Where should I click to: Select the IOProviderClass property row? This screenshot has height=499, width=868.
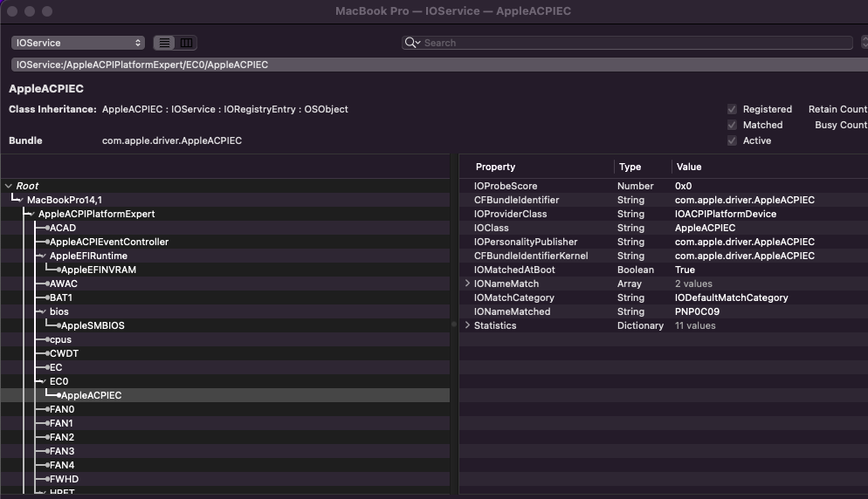pyautogui.click(x=664, y=214)
